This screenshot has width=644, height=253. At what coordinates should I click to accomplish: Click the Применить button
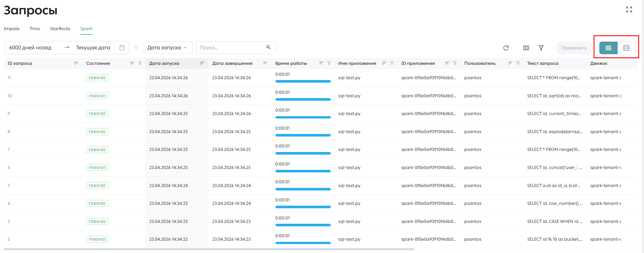[574, 48]
